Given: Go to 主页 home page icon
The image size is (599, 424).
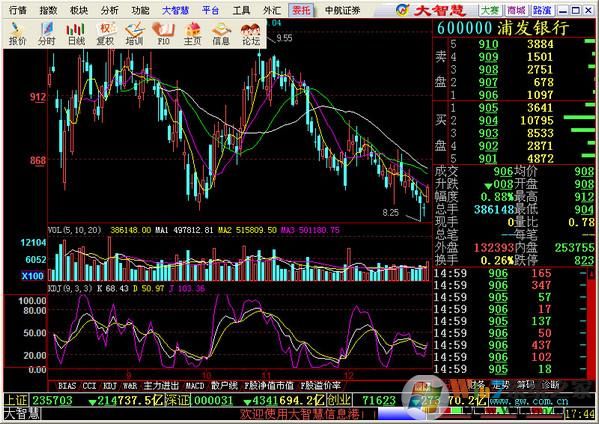Looking at the screenshot, I should coord(193,34).
